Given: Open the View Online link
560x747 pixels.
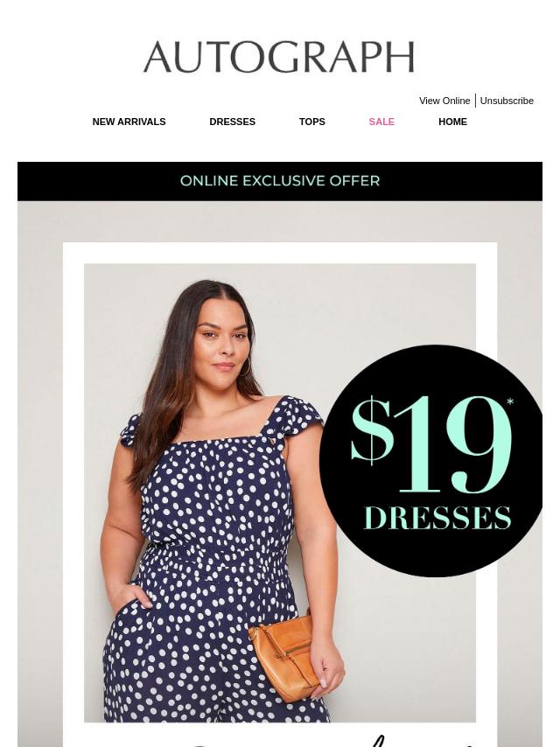Looking at the screenshot, I should pyautogui.click(x=444, y=101).
